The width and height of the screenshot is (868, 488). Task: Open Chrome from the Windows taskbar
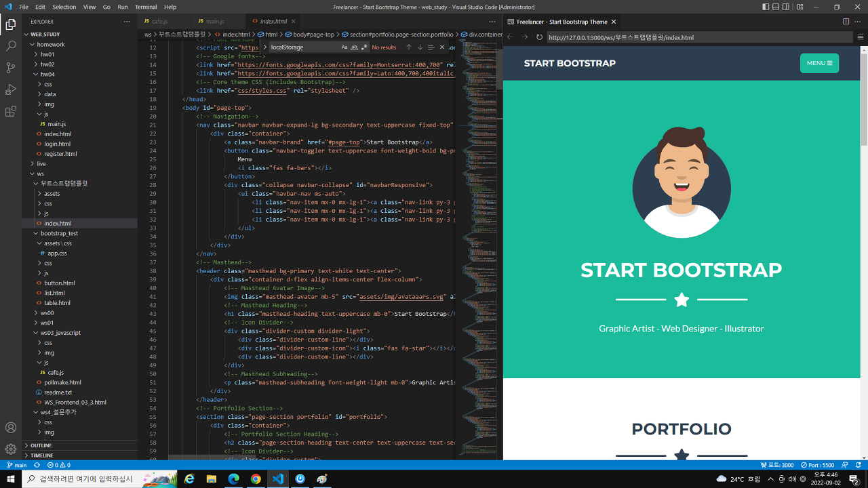(256, 479)
